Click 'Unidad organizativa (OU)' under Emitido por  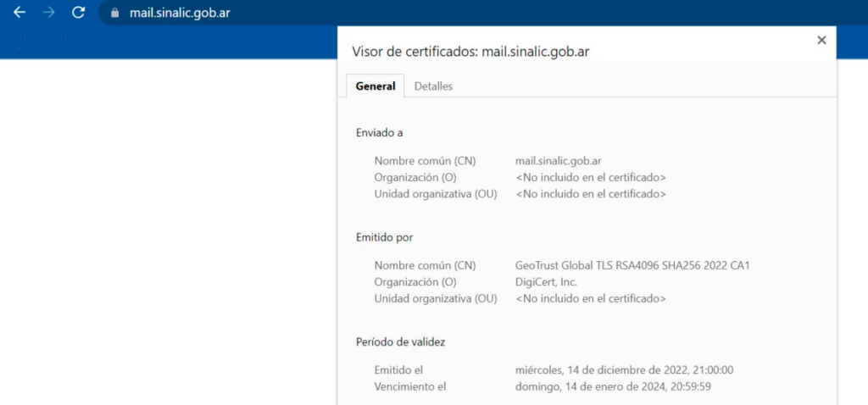436,299
